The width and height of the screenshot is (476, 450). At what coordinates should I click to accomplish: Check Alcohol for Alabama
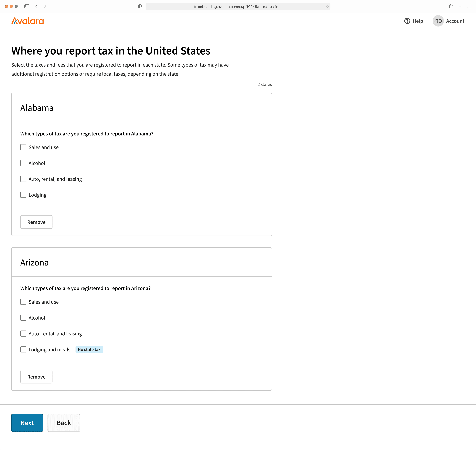coord(23,163)
